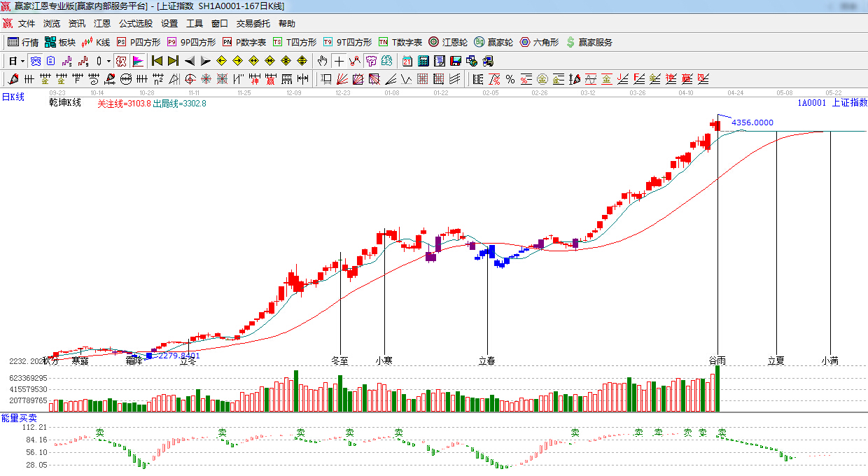Viewport: 868px width, 476px height.
Task: Click the percent sign drawing tool
Action: tap(510, 79)
